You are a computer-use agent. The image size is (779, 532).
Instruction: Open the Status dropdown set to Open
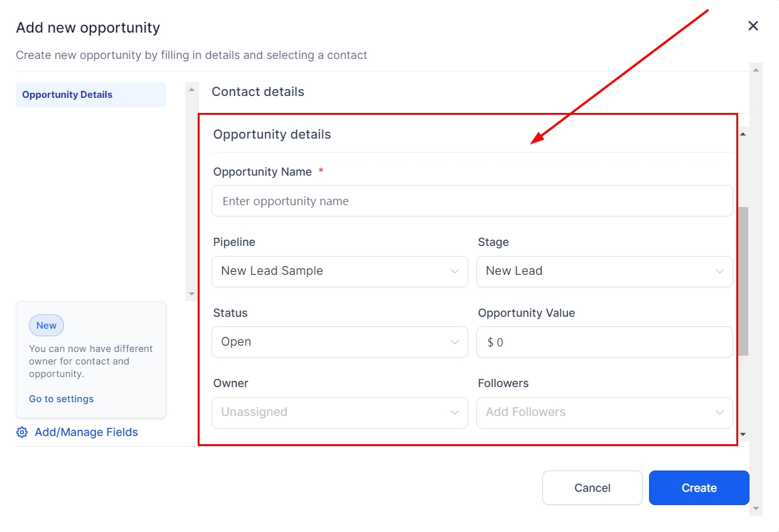(x=340, y=343)
